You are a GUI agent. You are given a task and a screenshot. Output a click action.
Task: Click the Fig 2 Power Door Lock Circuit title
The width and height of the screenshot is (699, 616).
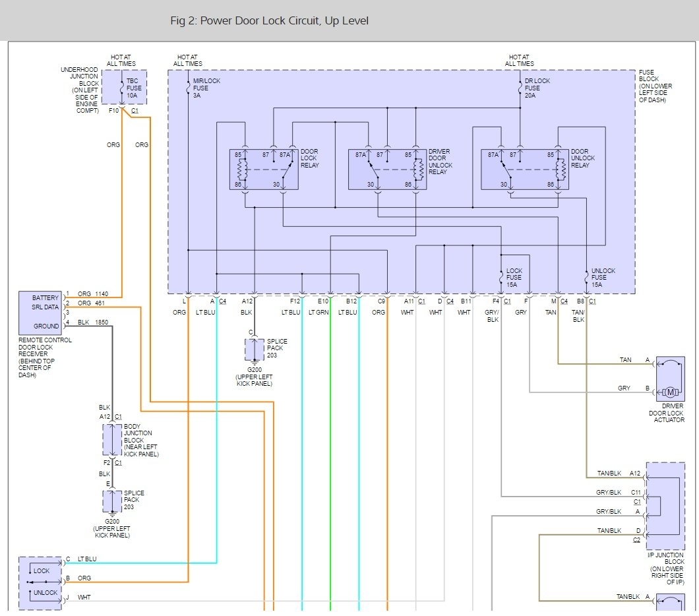(269, 21)
